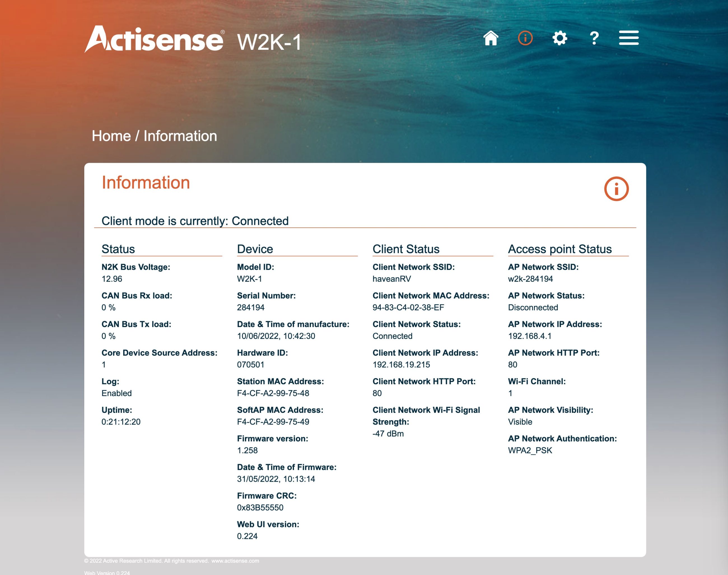Click the CAN Bus Rx load label
The height and width of the screenshot is (575, 728).
coord(137,295)
